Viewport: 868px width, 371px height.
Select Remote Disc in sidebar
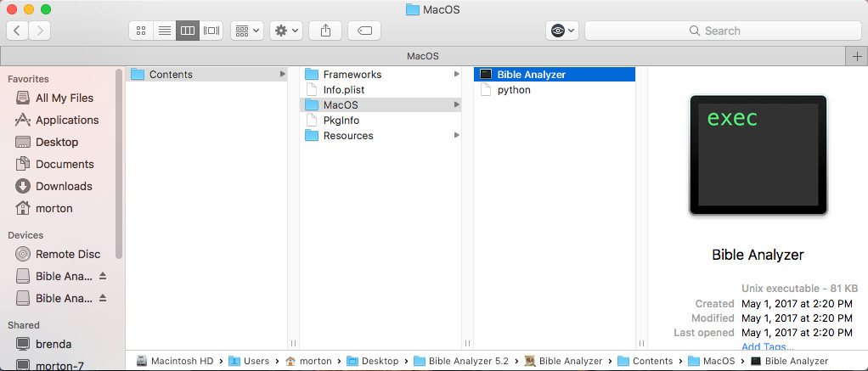pos(59,254)
